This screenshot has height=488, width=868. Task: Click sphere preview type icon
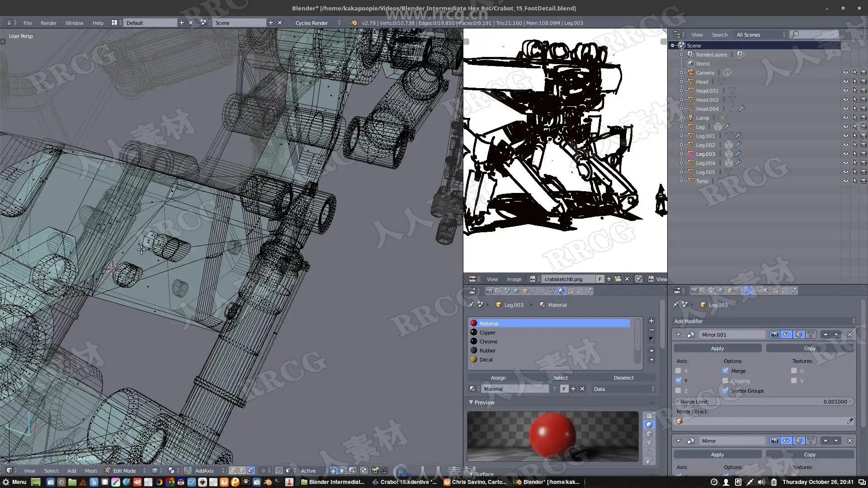pyautogui.click(x=649, y=425)
